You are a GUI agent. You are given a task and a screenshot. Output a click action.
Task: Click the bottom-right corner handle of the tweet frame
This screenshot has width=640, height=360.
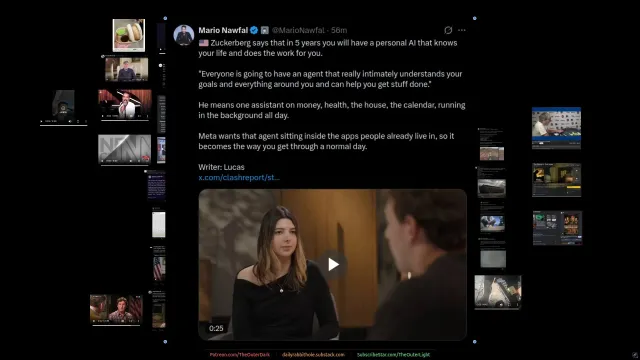(x=474, y=342)
